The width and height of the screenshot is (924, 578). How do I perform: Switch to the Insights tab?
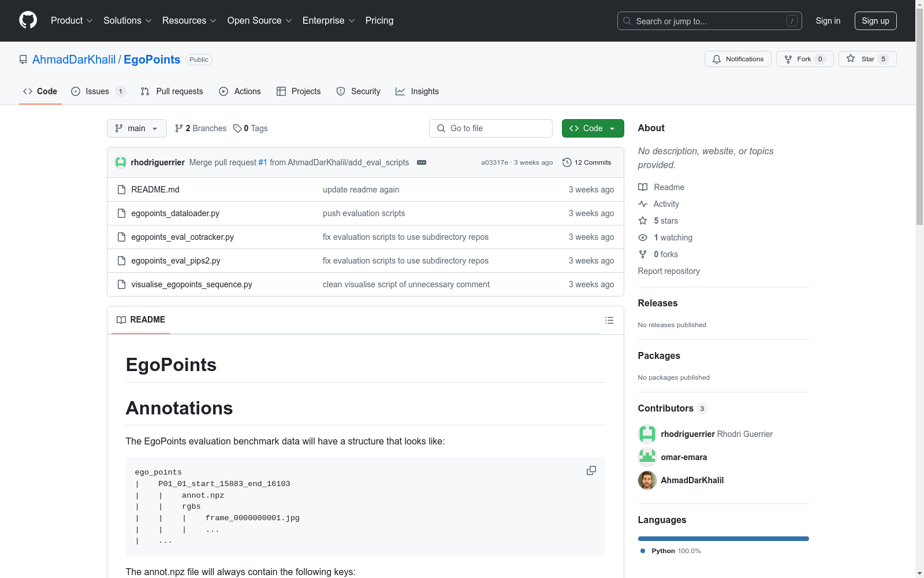coord(417,91)
